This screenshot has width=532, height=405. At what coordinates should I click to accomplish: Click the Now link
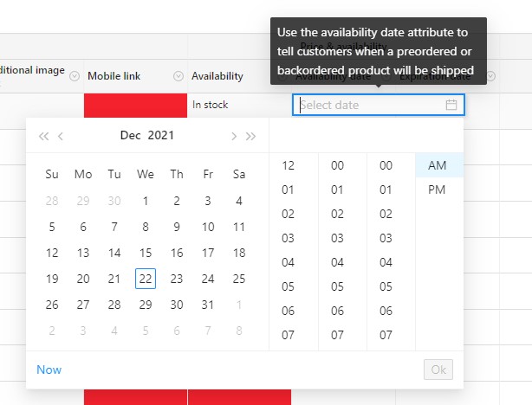49,370
